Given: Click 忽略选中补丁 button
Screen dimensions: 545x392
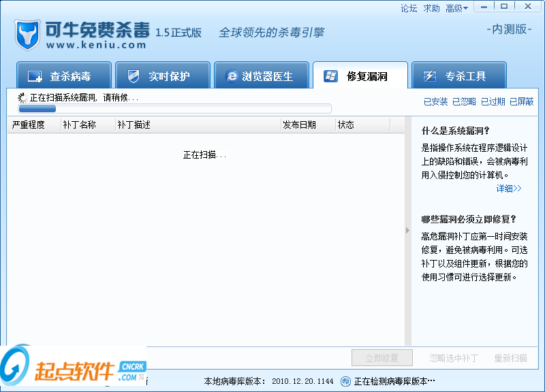Looking at the screenshot, I should click(454, 358).
